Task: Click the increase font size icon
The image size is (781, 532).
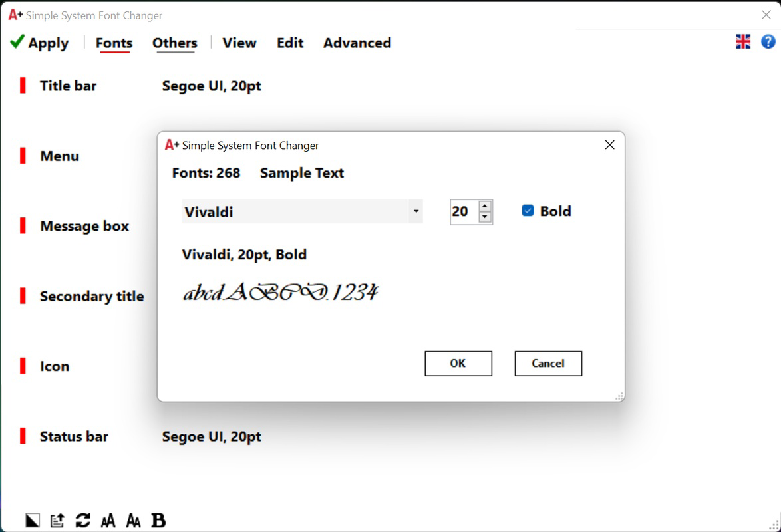Action: click(108, 521)
